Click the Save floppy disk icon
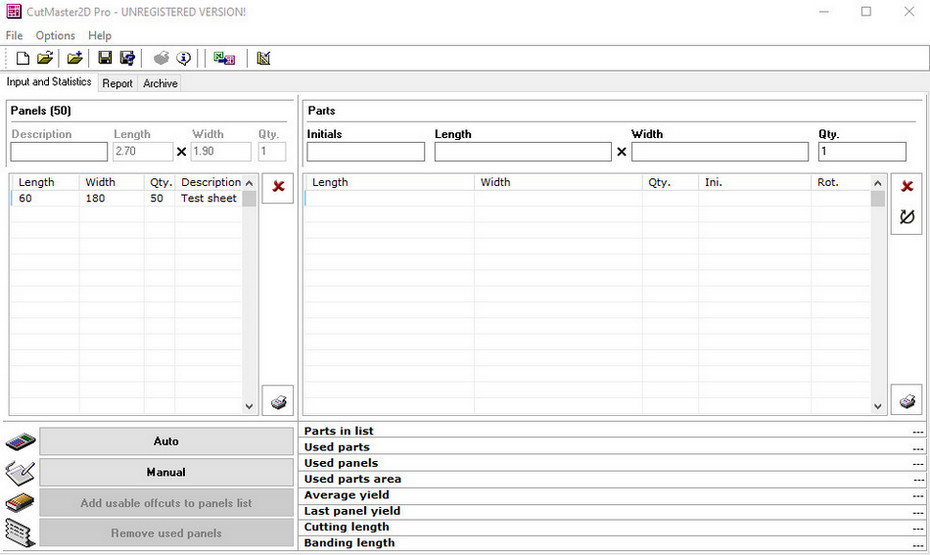This screenshot has height=555, width=930. click(x=105, y=59)
